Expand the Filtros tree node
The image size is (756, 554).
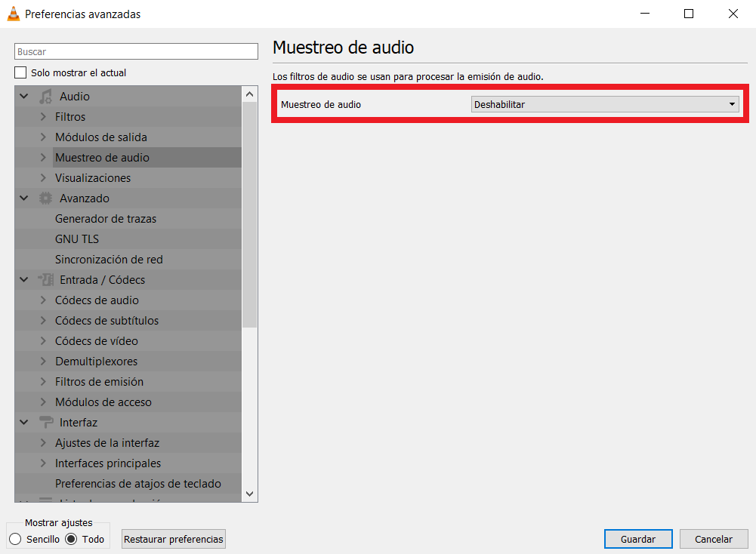[x=43, y=116]
